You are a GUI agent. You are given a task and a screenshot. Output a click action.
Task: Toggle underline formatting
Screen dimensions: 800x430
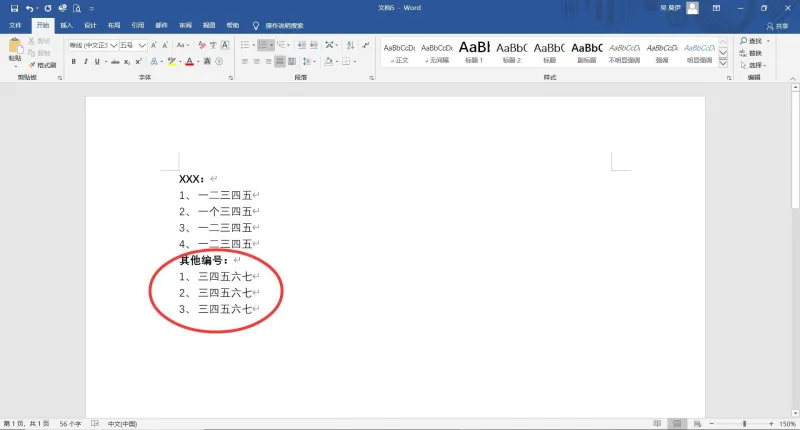tap(97, 62)
